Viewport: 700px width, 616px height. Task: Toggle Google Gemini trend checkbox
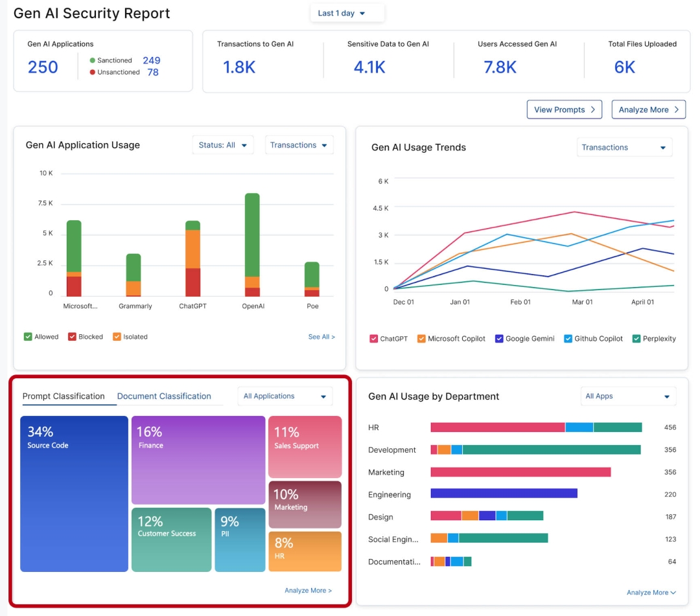[x=499, y=339]
